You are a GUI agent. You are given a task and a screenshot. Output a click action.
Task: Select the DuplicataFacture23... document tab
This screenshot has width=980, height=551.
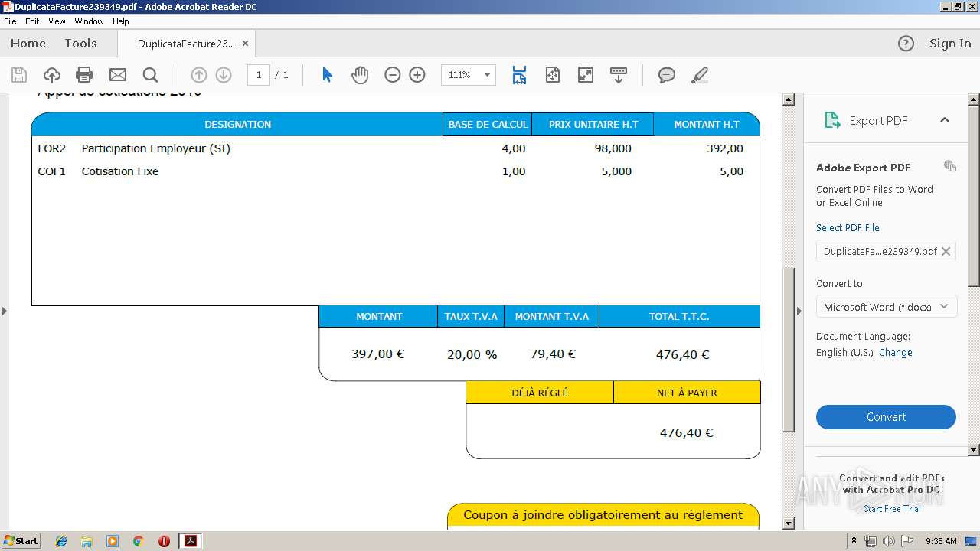click(x=186, y=44)
